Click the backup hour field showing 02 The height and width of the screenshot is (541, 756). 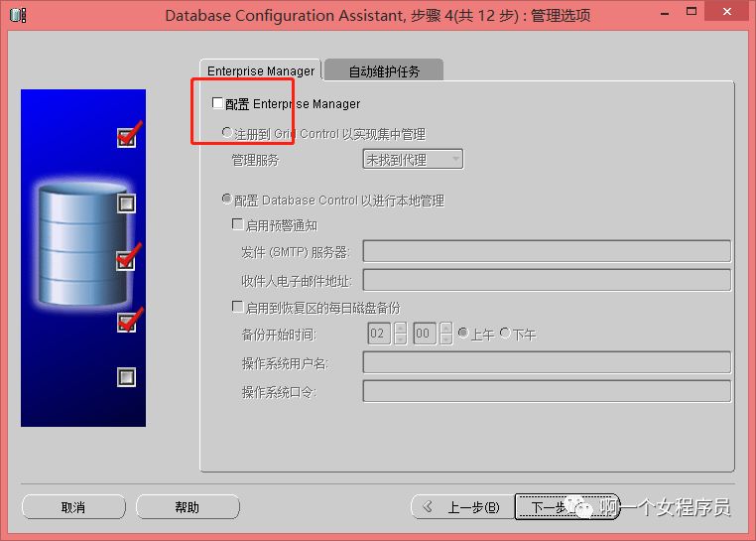pyautogui.click(x=379, y=333)
